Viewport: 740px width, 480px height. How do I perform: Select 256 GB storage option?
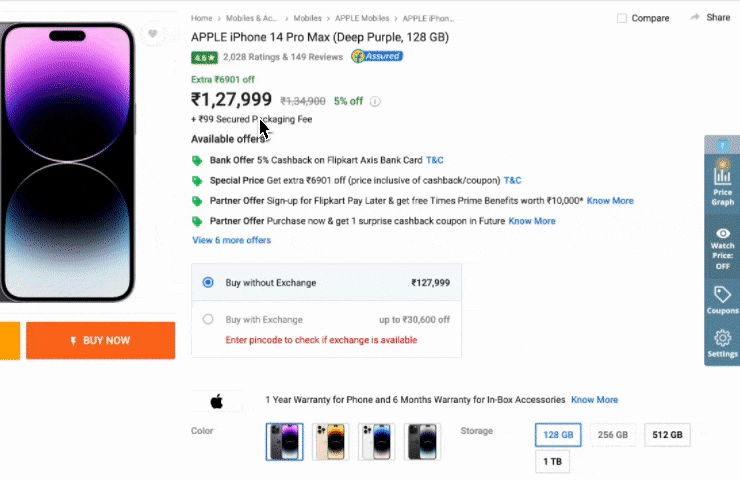coord(612,435)
